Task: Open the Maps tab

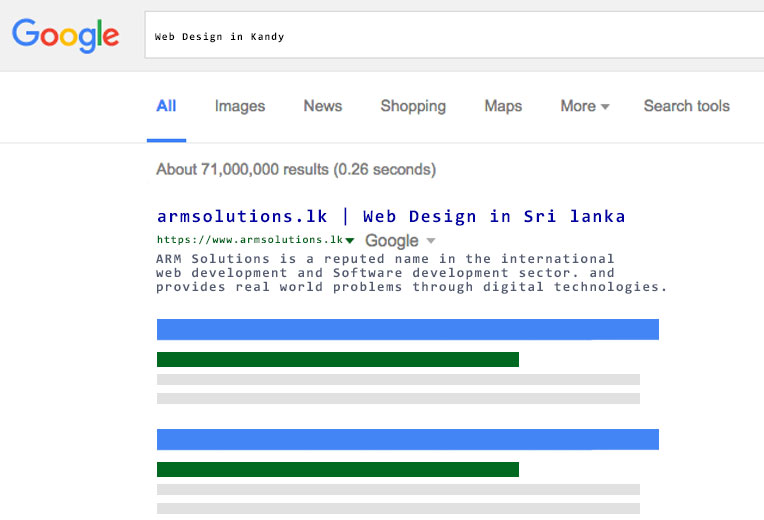Action: [x=503, y=106]
